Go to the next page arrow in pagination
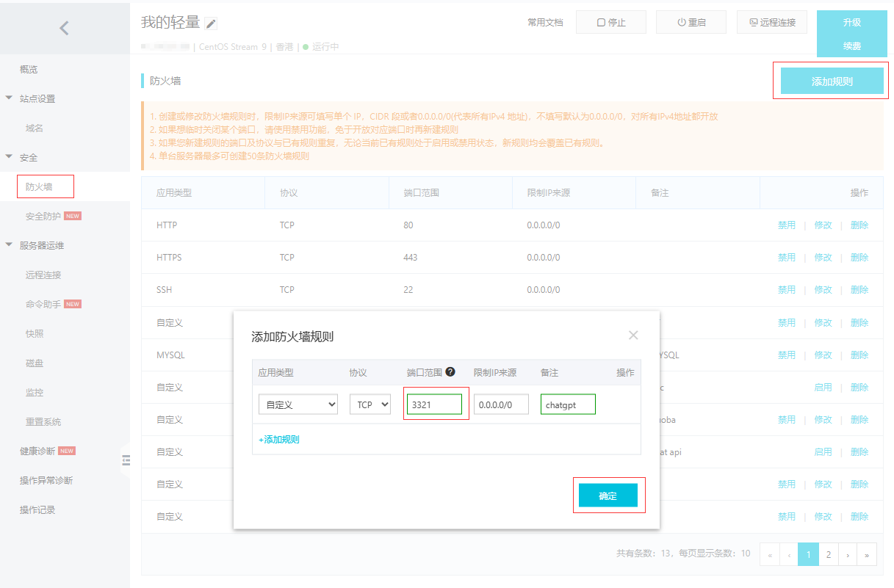 (848, 554)
